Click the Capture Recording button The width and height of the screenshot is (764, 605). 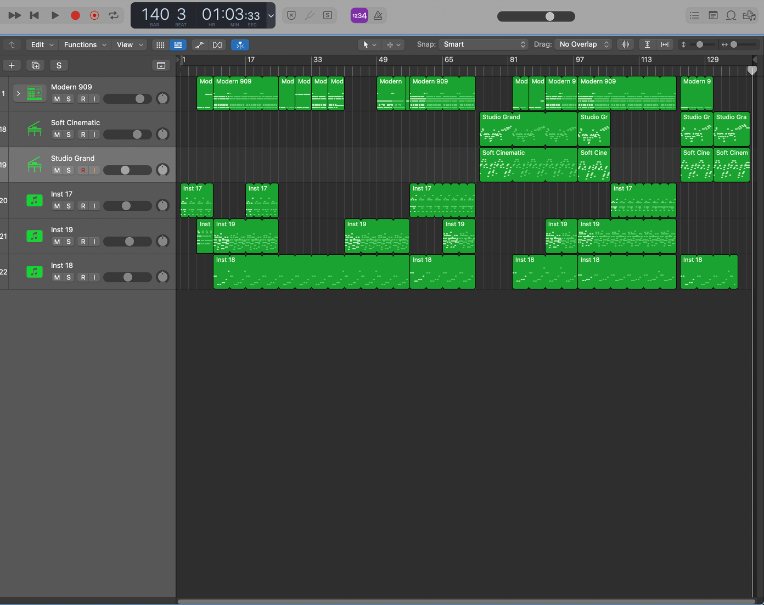tap(95, 16)
